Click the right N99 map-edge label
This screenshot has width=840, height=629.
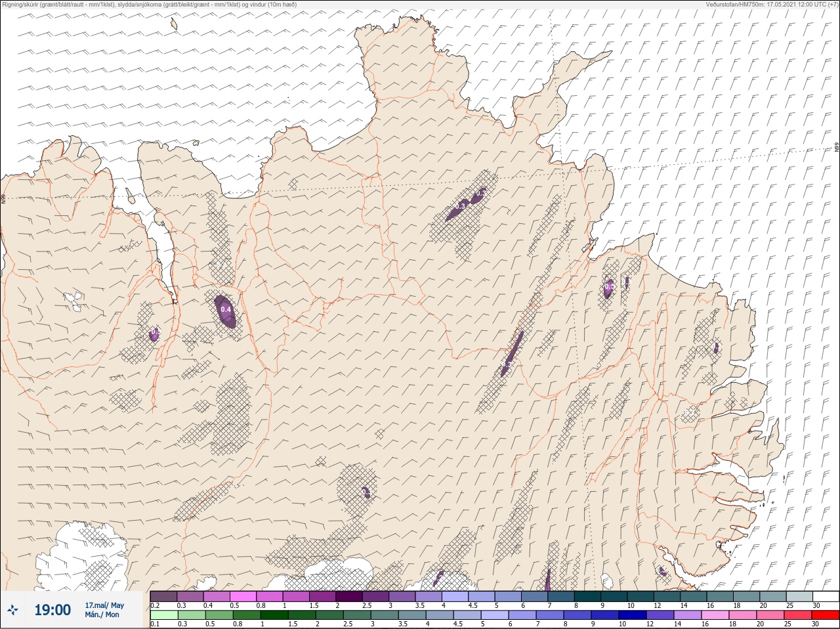pyautogui.click(x=837, y=148)
